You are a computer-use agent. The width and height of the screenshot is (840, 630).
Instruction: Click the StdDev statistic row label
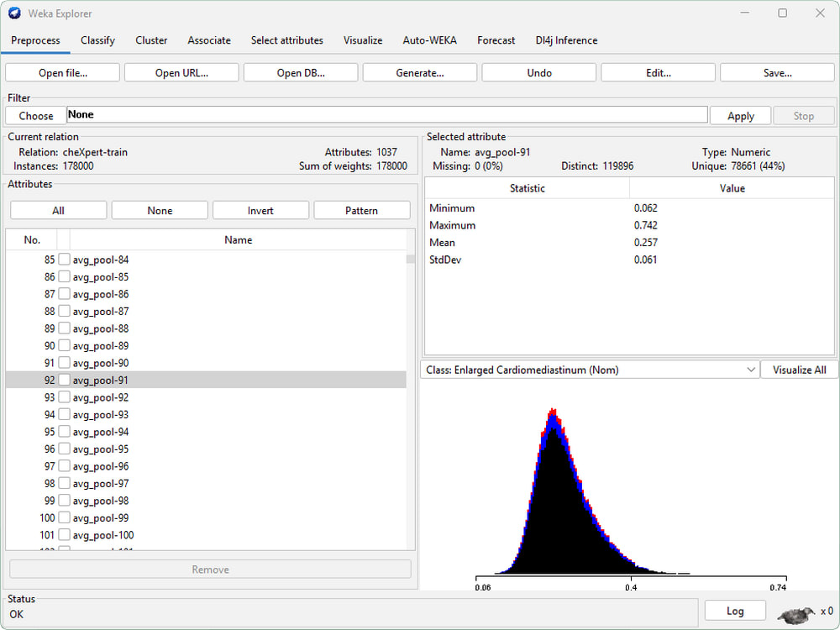445,260
